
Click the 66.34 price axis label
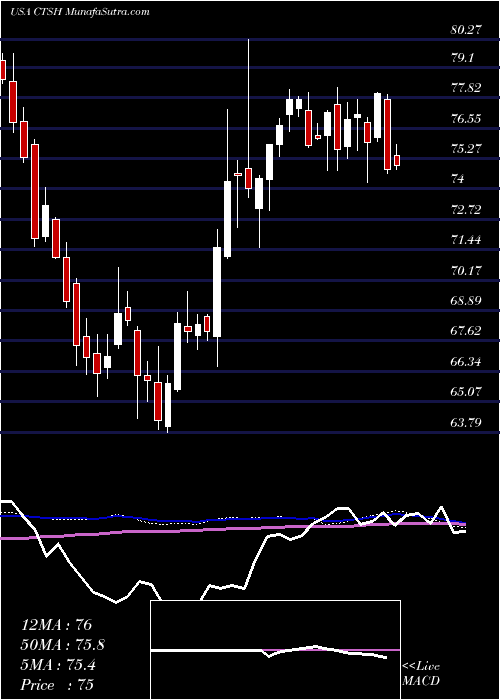pos(467,361)
